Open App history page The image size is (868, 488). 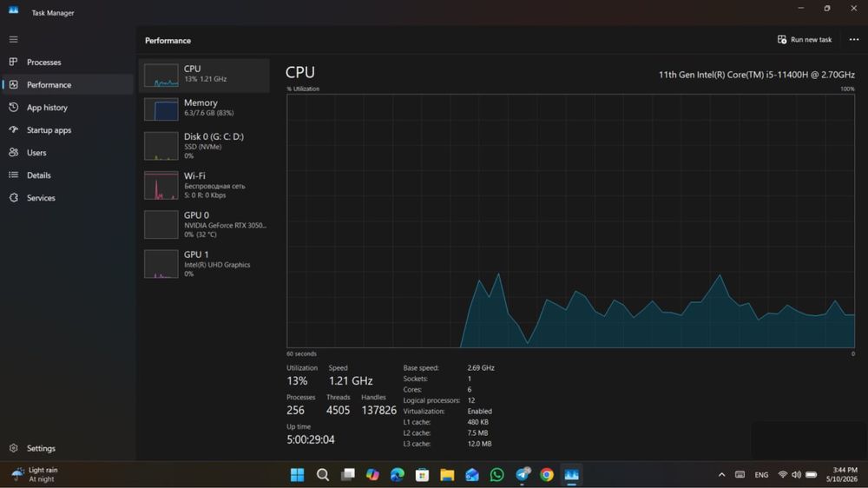68,108
